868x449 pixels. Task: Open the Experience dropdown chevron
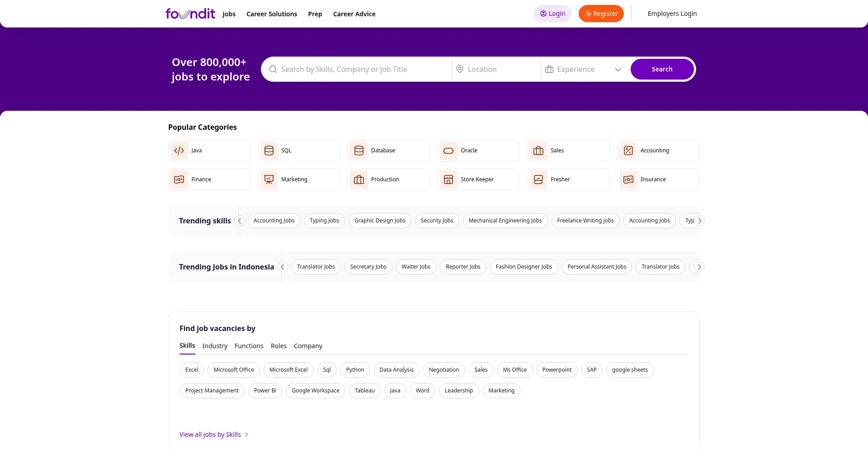(618, 69)
